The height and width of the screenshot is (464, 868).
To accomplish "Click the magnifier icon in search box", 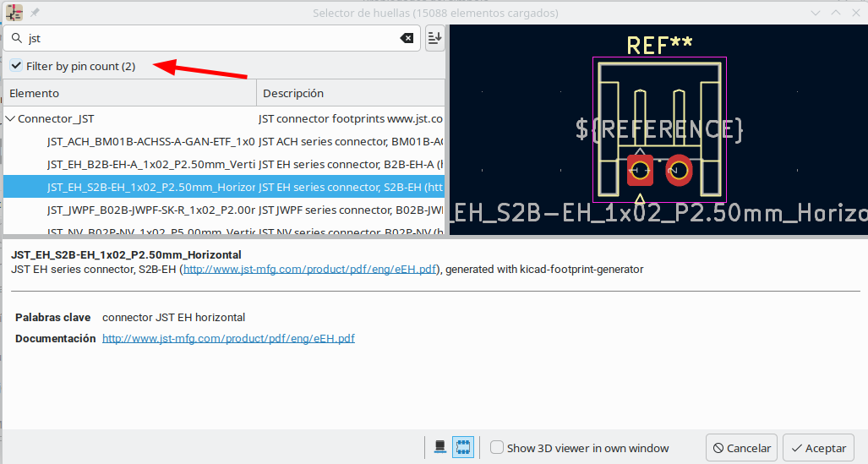I will (16, 39).
